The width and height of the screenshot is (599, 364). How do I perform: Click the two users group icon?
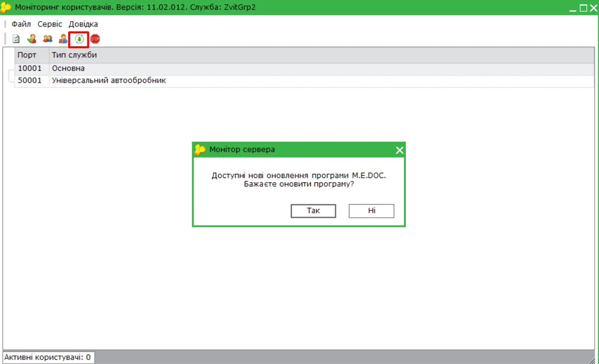[48, 39]
